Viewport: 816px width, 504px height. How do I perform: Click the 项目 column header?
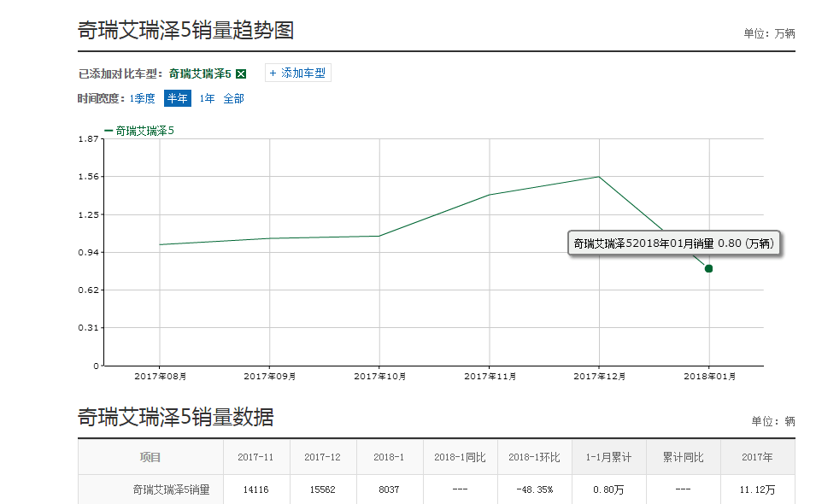pyautogui.click(x=150, y=457)
